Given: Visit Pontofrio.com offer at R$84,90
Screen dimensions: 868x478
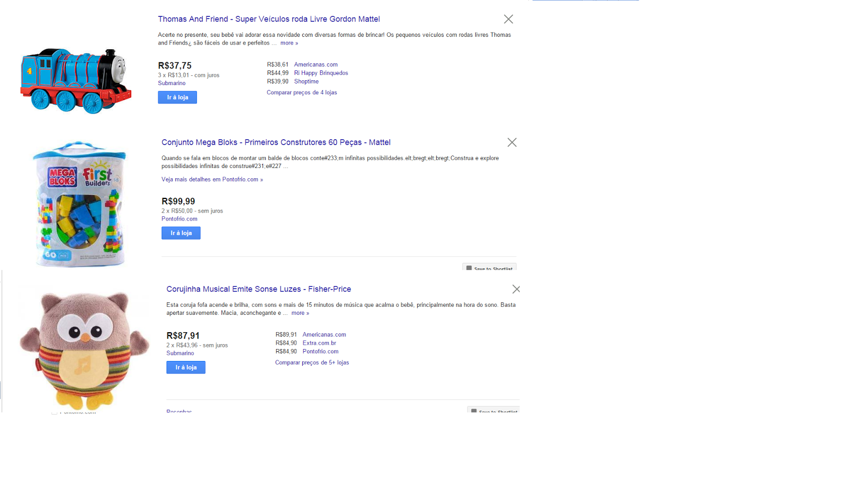Looking at the screenshot, I should click(x=320, y=351).
